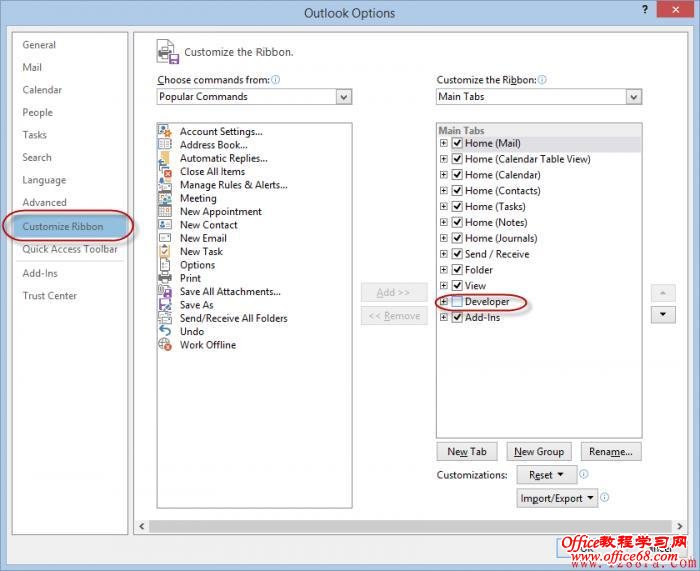
Task: Move selected tab up with arrow button
Action: (663, 293)
